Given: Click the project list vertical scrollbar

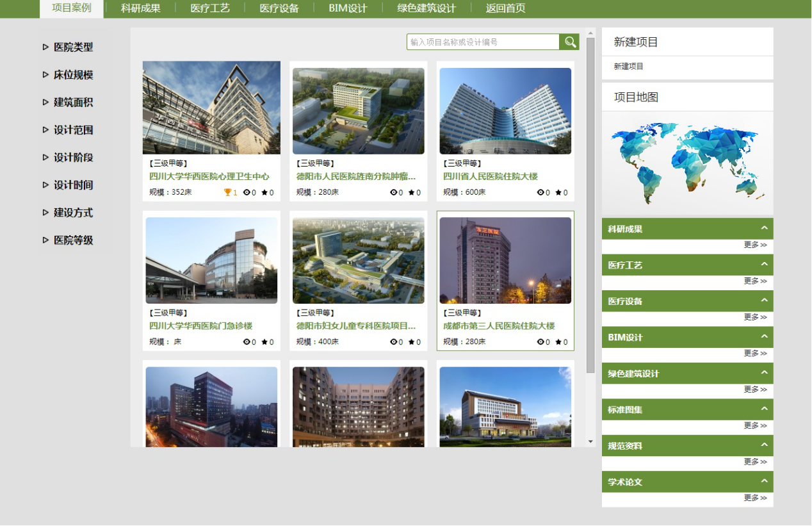Looking at the screenshot, I should click(x=590, y=205).
